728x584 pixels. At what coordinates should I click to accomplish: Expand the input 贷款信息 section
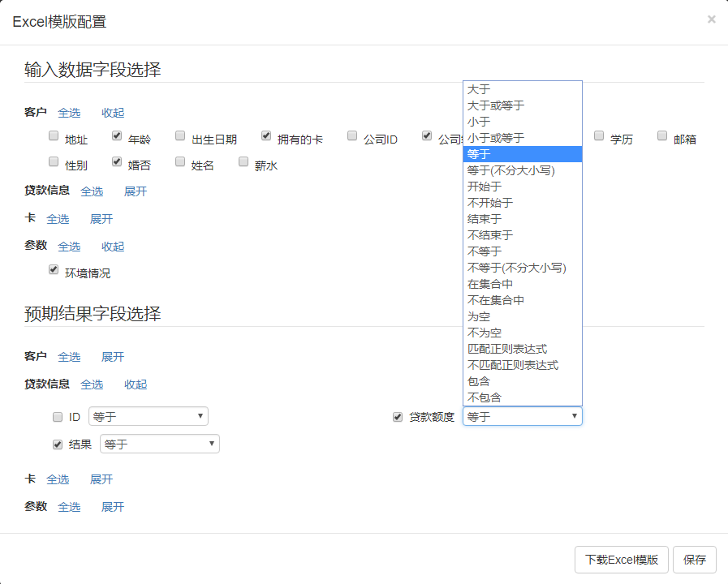click(136, 191)
